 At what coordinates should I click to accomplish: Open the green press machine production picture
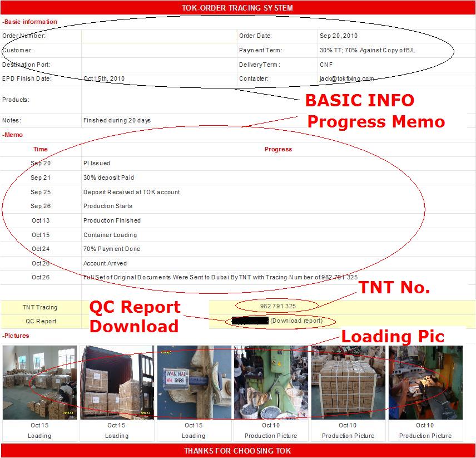271,382
